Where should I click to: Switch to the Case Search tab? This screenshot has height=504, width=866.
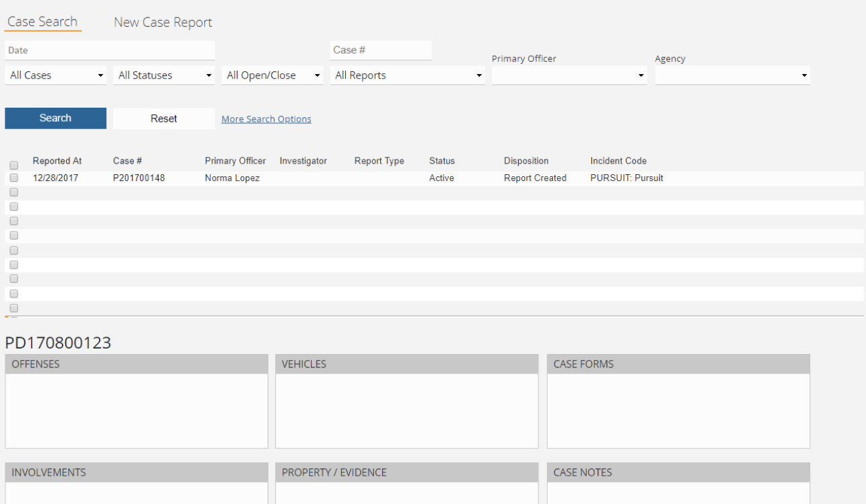42,22
